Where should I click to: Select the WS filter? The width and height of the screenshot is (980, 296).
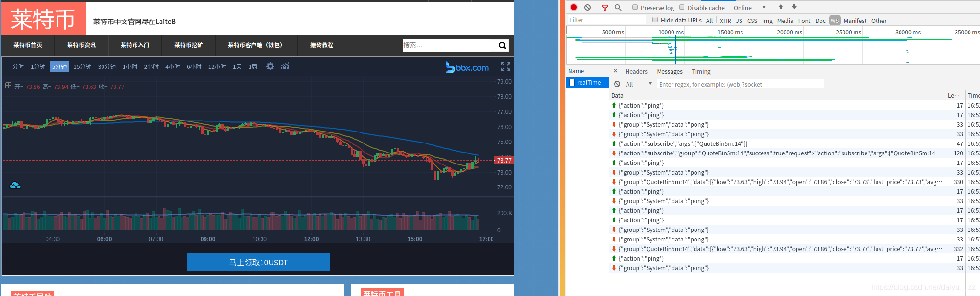(834, 21)
